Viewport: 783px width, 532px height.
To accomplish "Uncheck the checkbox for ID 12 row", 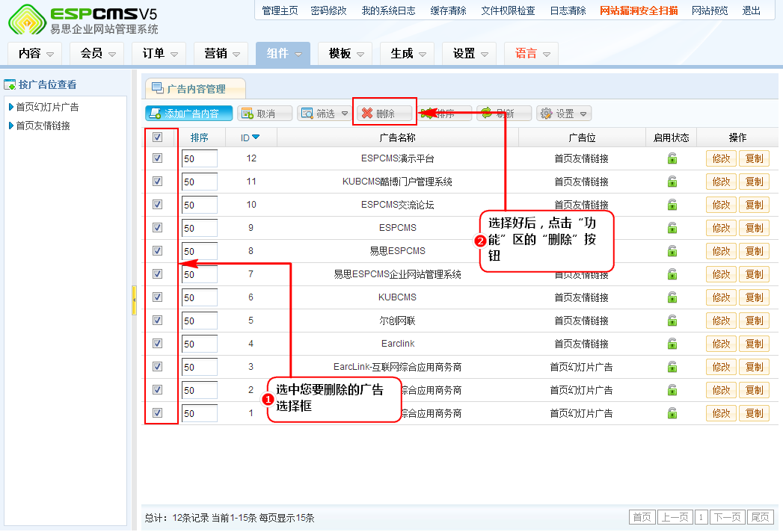I will pyautogui.click(x=157, y=158).
